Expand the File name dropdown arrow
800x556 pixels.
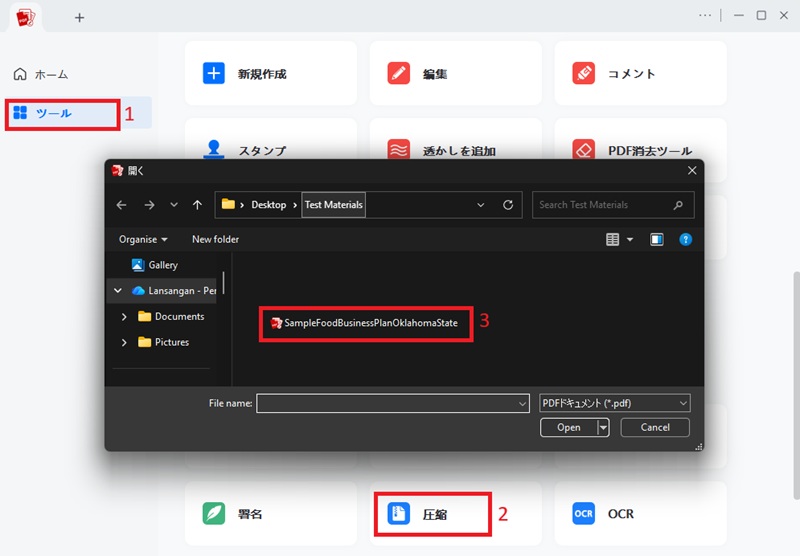(522, 403)
